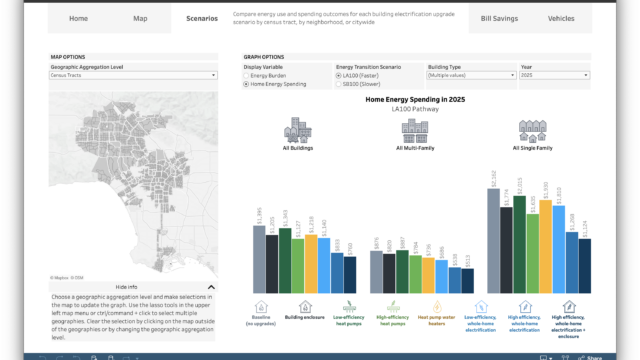The width and height of the screenshot is (640, 360).
Task: Select the Scenarios tab
Action: 202,18
